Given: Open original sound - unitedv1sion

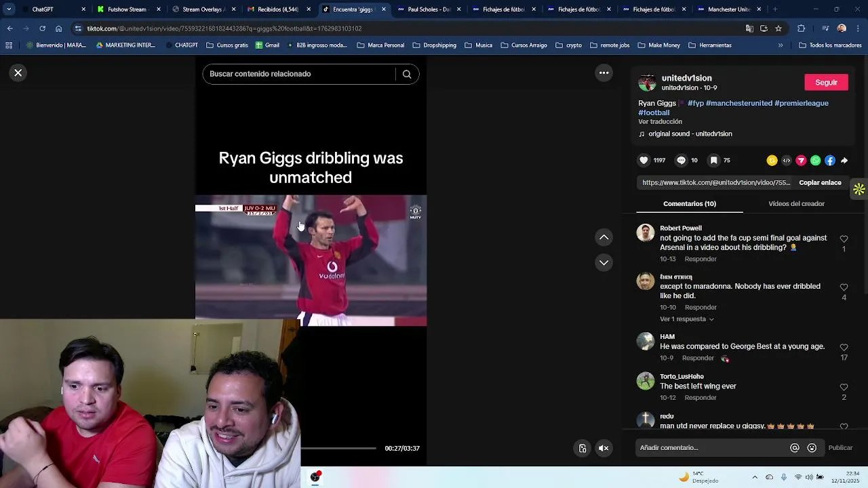Looking at the screenshot, I should tap(690, 134).
